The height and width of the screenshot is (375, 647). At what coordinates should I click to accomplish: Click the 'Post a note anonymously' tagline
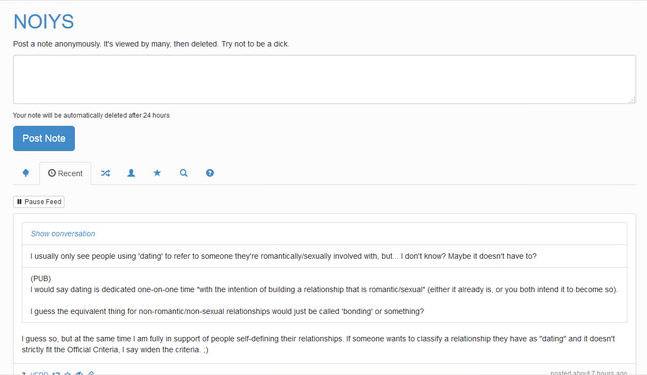151,44
